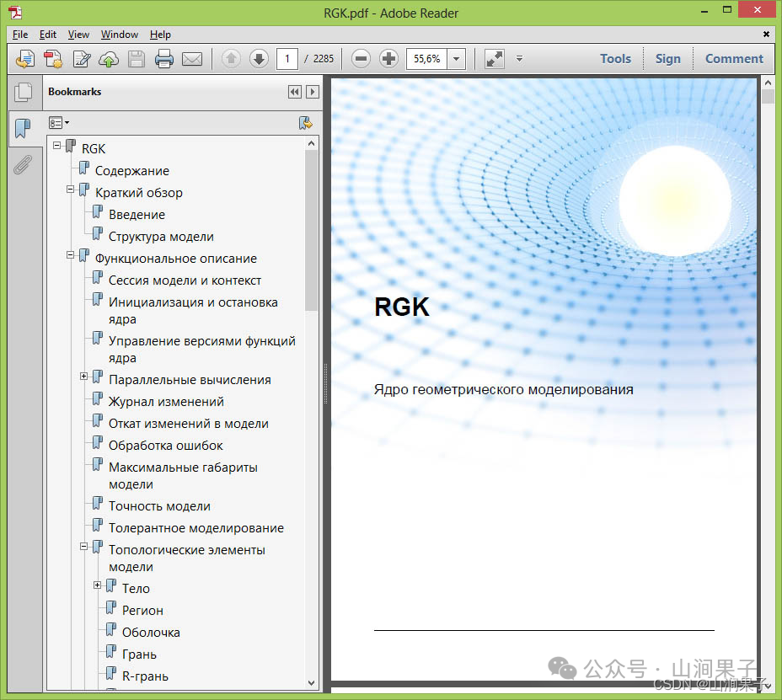Image resolution: width=782 pixels, height=700 pixels.
Task: Click the Adobe Reader app icon in title bar
Action: click(x=15, y=13)
